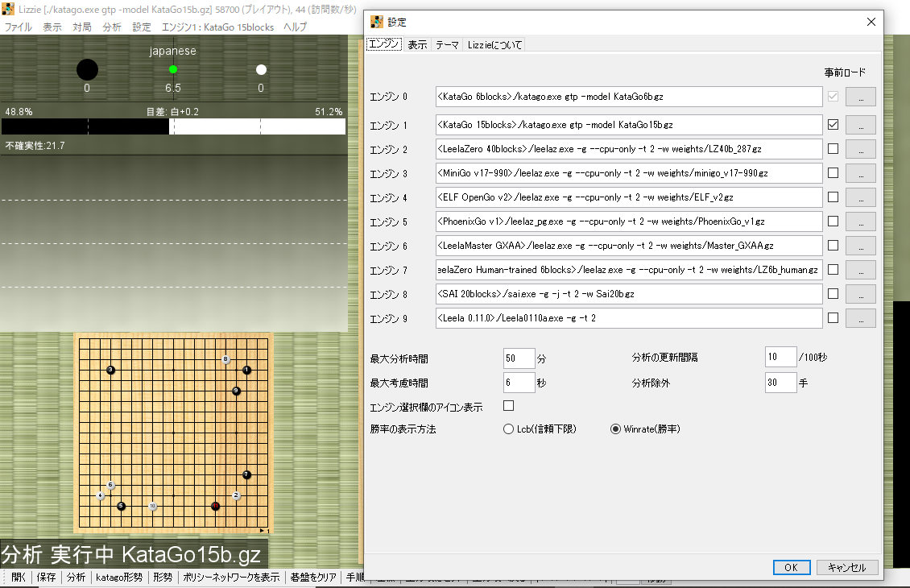The image size is (910, 588).
Task: Click the green komi indicator dot
Action: click(173, 69)
